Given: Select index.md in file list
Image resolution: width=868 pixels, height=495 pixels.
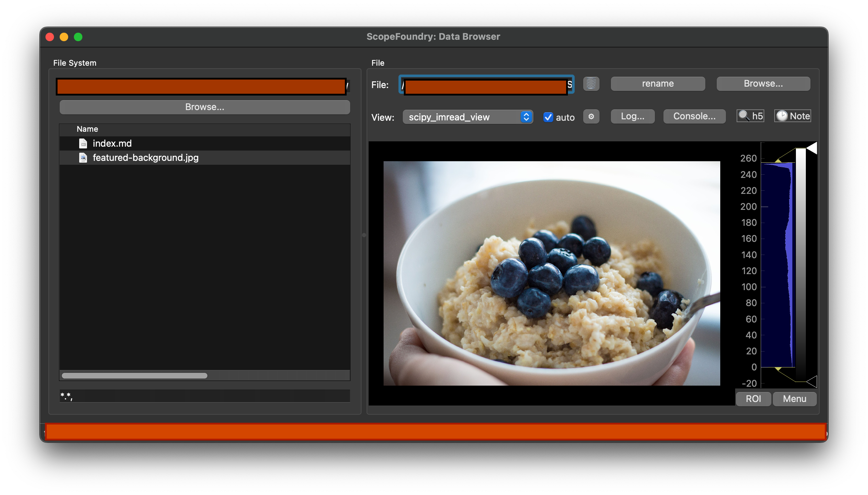Looking at the screenshot, I should click(x=205, y=143).
